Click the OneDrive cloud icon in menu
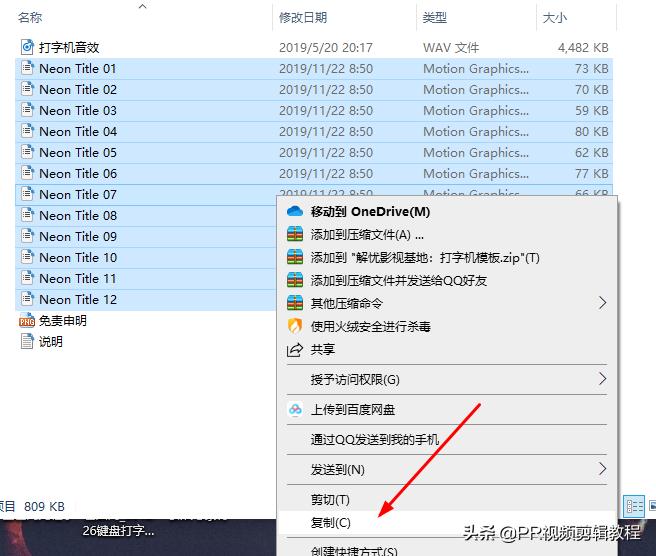 tap(295, 211)
